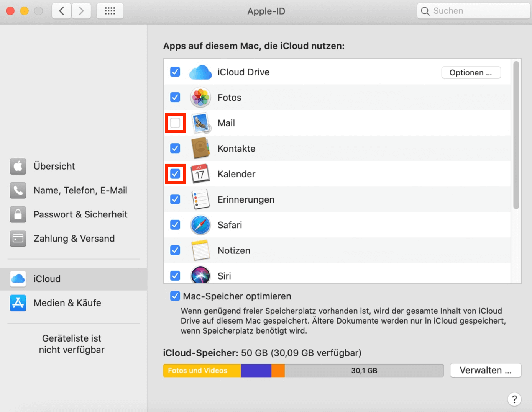
Task: Go to Zahlung & Versand
Action: (x=74, y=239)
